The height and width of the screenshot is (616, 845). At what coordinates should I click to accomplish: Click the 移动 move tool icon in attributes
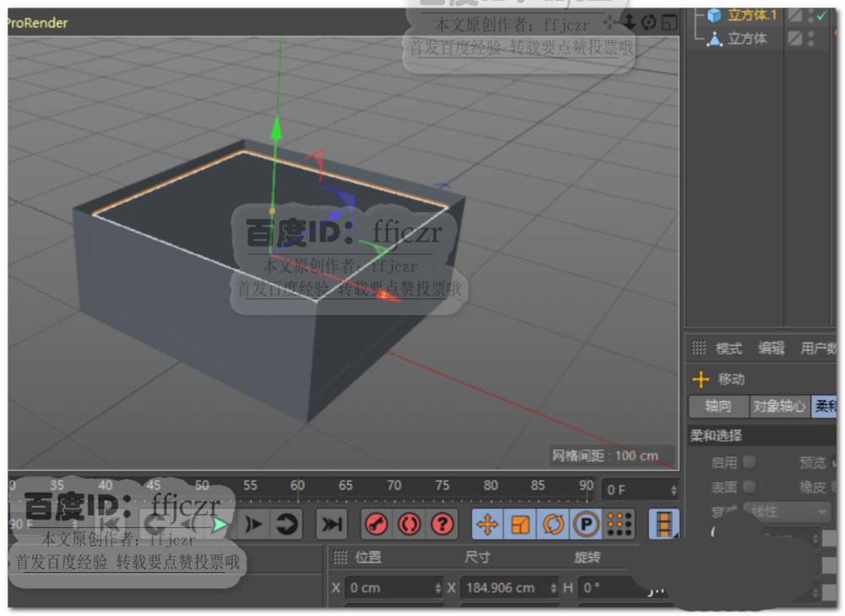[701, 379]
